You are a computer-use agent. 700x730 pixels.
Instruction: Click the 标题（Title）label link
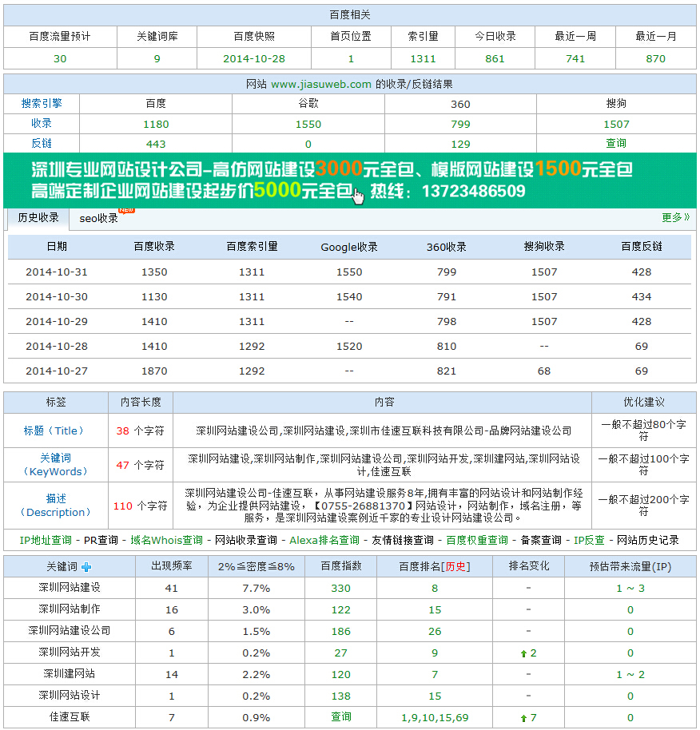click(x=55, y=431)
